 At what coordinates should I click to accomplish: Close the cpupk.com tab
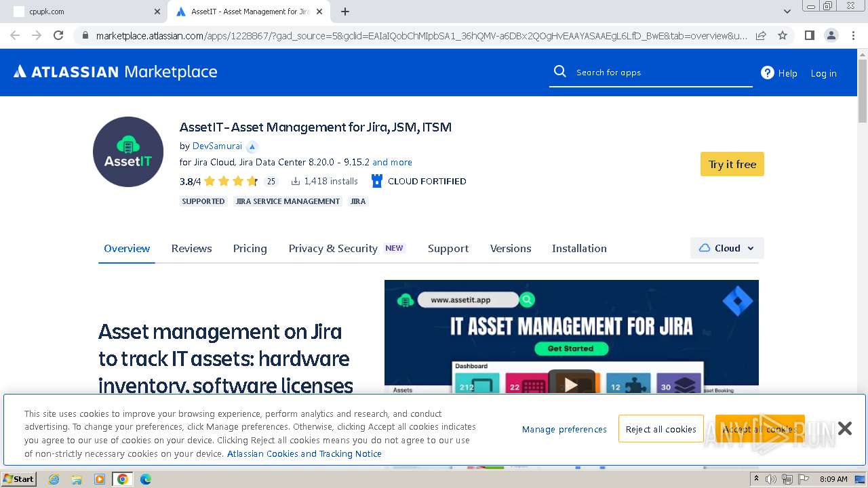pos(157,12)
